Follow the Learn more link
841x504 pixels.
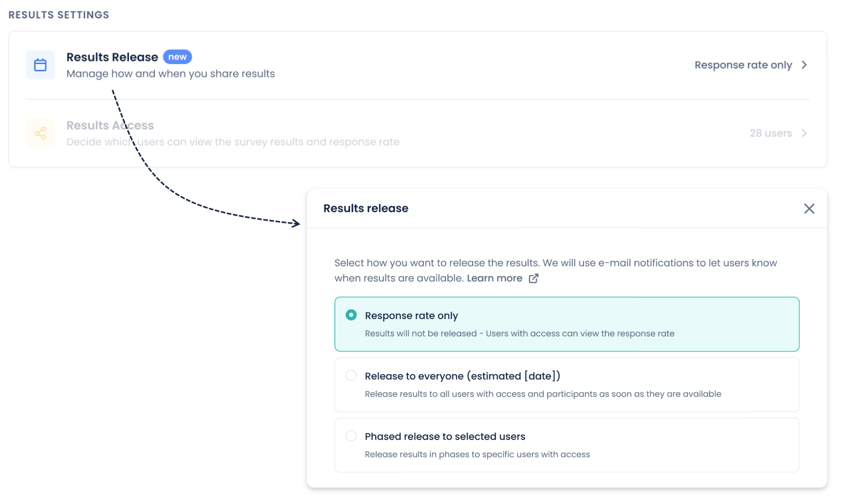pos(495,278)
